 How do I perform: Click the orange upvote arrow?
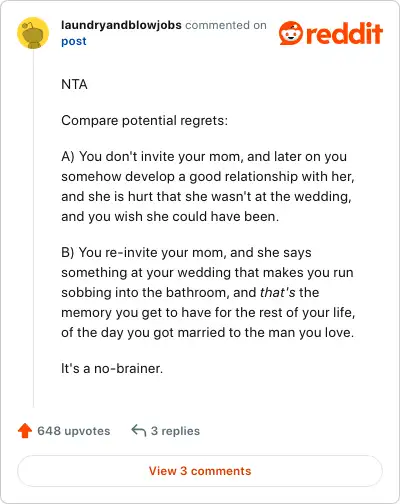25,431
